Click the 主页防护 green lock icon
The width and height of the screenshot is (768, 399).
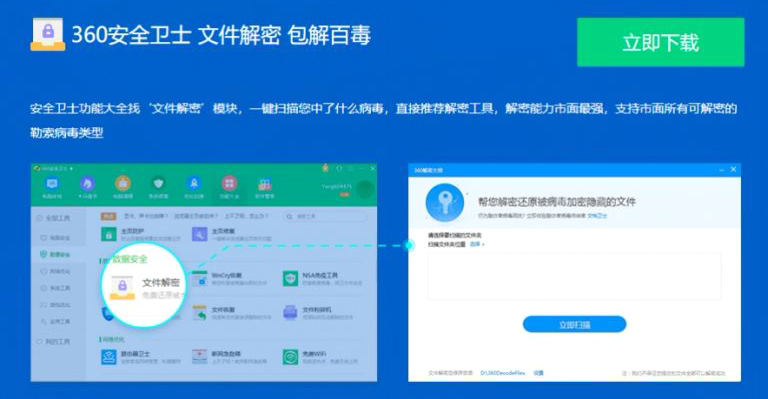(x=109, y=235)
